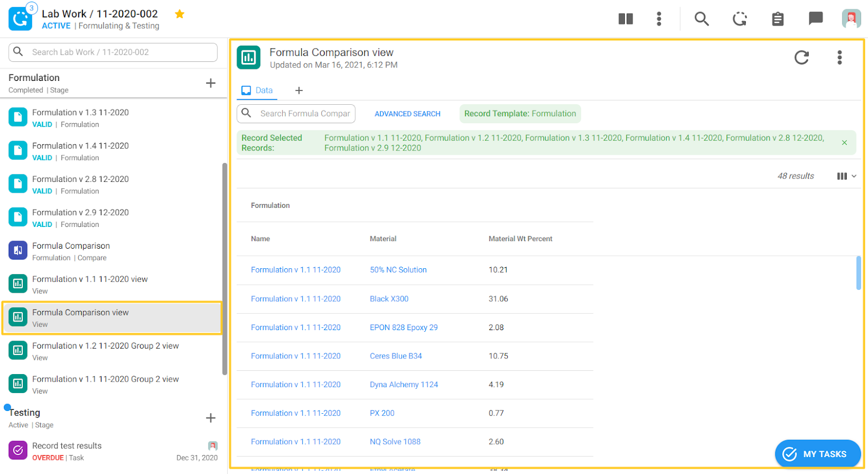Sort by Material column header
This screenshot has height=474, width=868.
coord(383,239)
